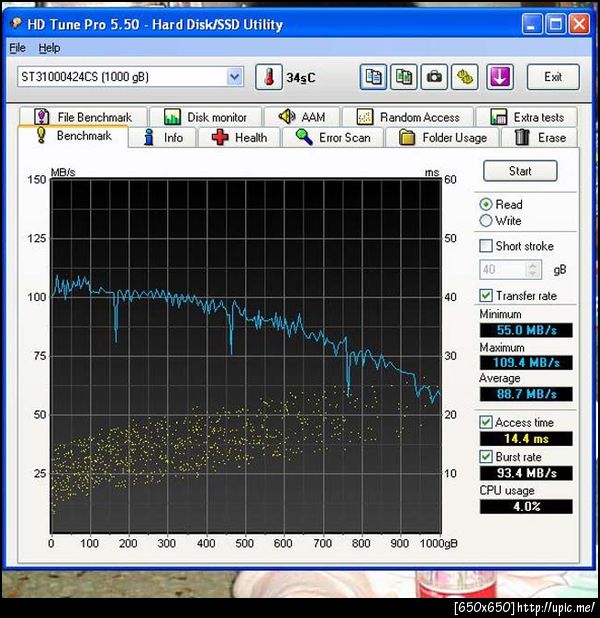The width and height of the screenshot is (600, 618).
Task: Close the HD Tune Pro window
Action: 579,24
